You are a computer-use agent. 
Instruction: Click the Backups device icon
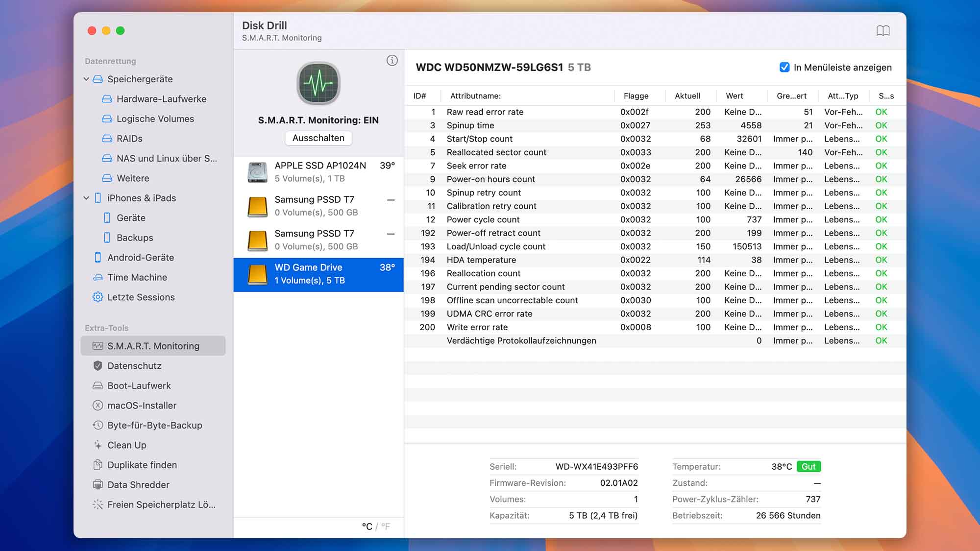(x=107, y=238)
